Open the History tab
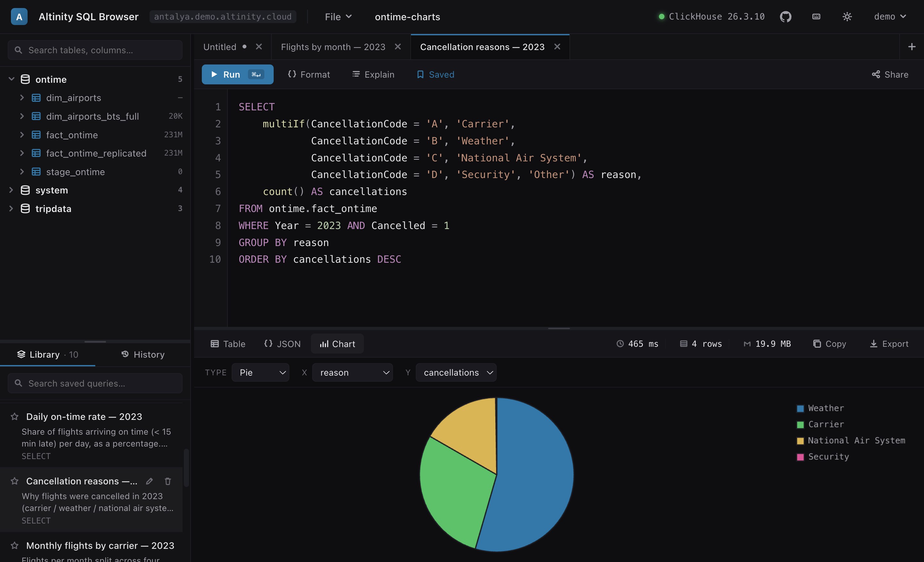Screen dimensions: 924x562 tap(143, 355)
